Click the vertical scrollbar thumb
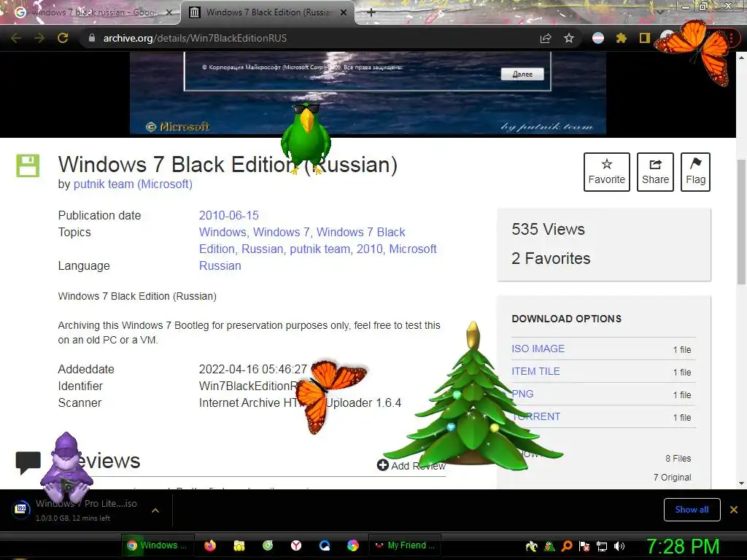Screen dimensions: 747x560 (741, 222)
